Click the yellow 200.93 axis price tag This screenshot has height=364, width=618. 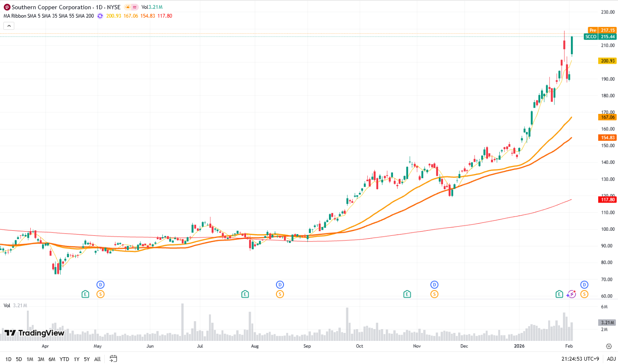[x=607, y=61]
